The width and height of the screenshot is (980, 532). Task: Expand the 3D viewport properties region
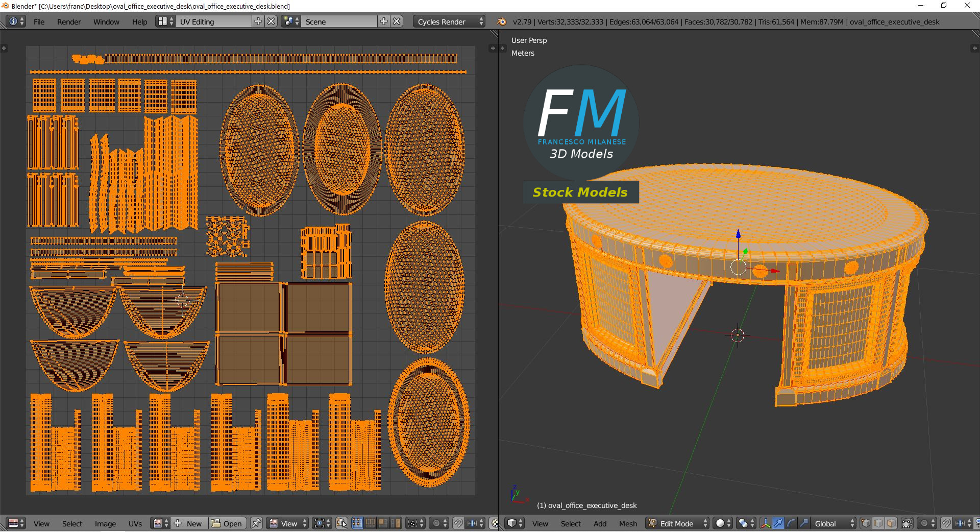coord(974,48)
